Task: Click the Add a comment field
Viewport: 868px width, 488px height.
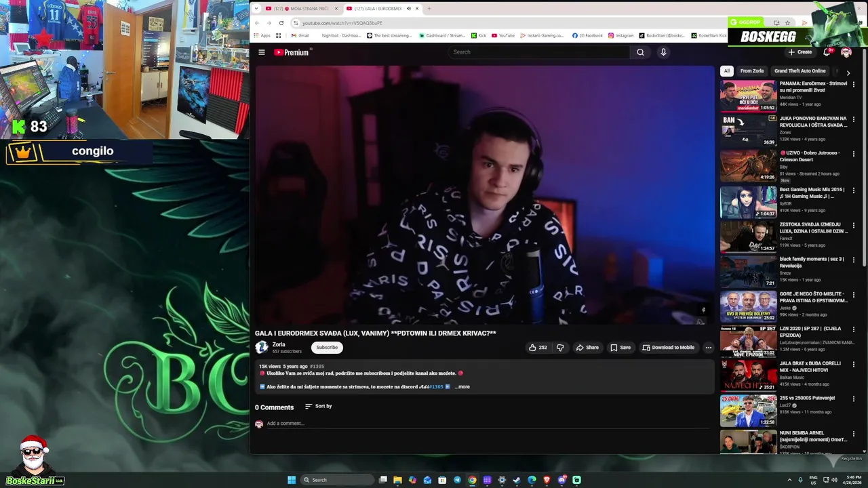Action: [x=488, y=424]
